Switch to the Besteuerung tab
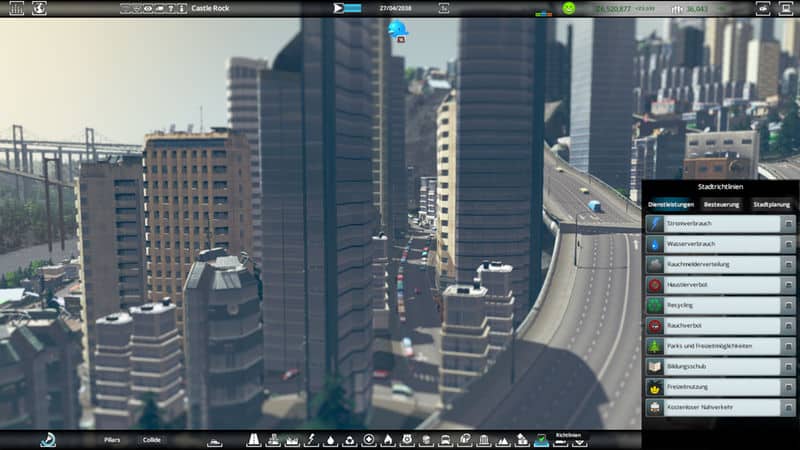The height and width of the screenshot is (450, 800). coord(721,204)
